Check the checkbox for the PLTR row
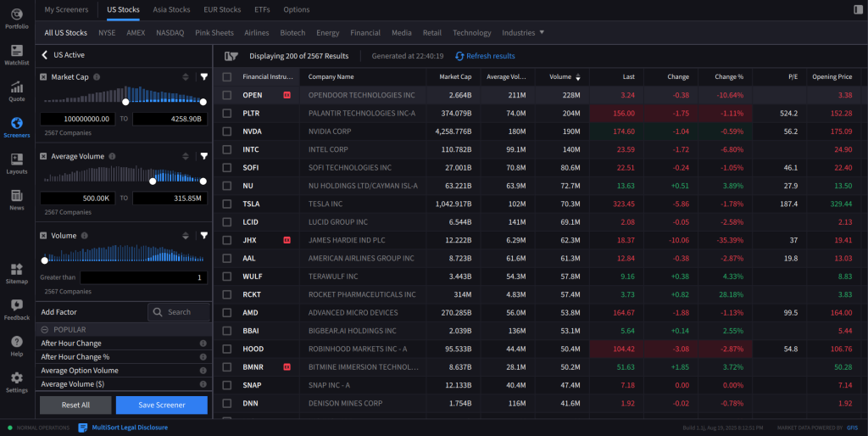Image resolution: width=868 pixels, height=436 pixels. 226,113
